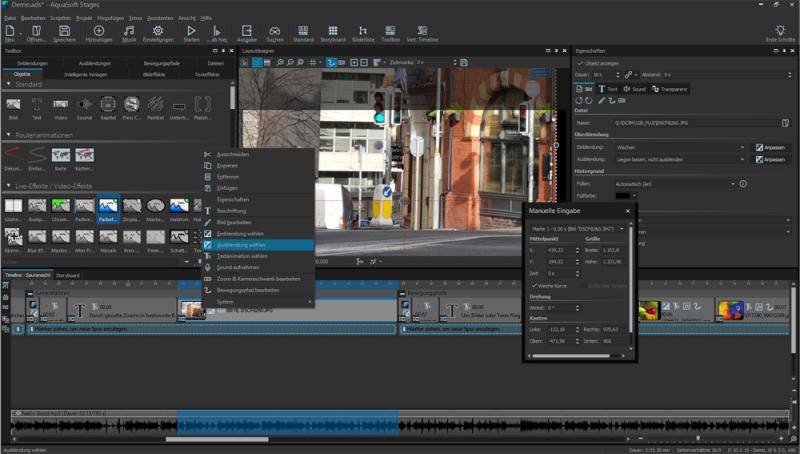The width and height of the screenshot is (800, 454).
Task: Click Anpassen button next to Ausblendung
Action: [769, 159]
